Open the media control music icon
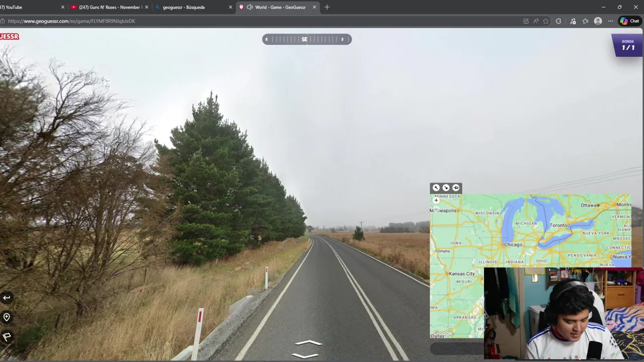 click(x=573, y=21)
